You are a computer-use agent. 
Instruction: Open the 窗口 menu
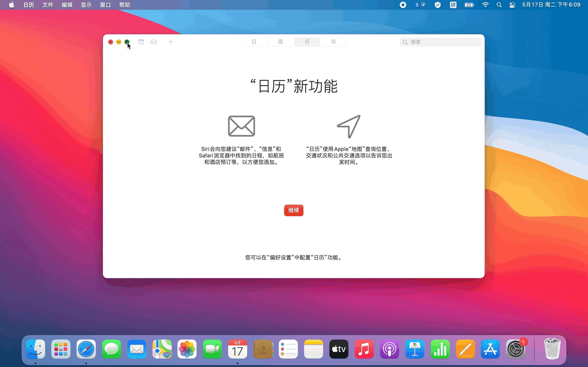point(105,5)
